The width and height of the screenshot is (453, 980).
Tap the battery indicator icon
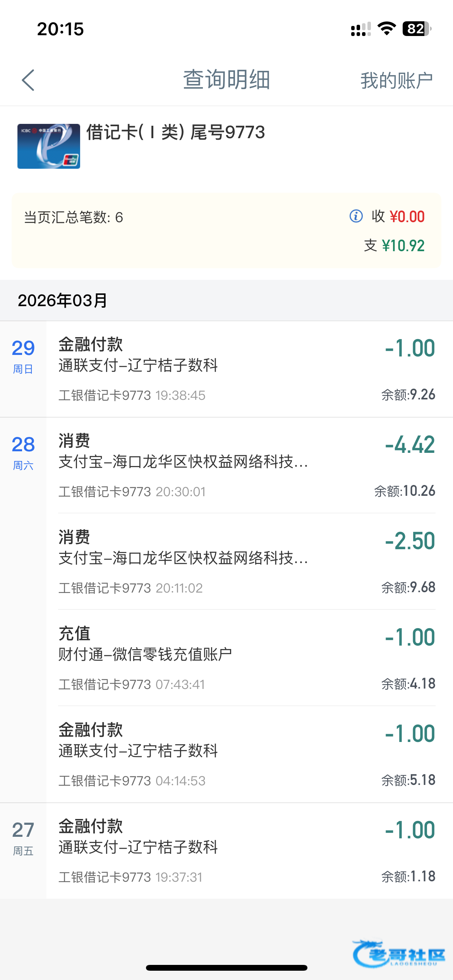tap(417, 29)
